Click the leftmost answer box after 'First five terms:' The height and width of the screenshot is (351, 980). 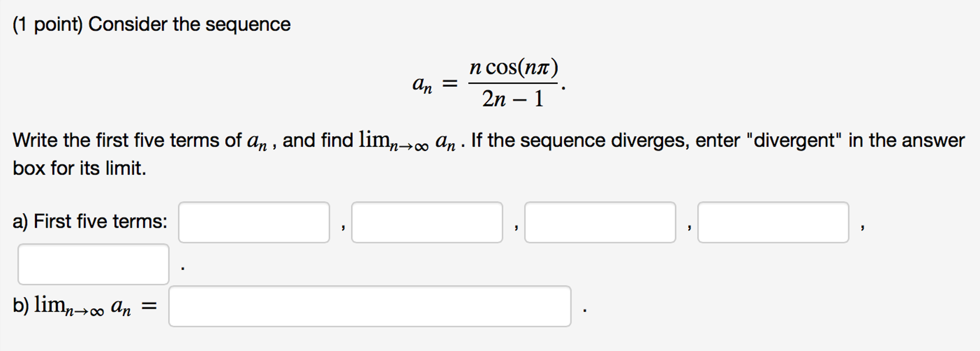254,222
